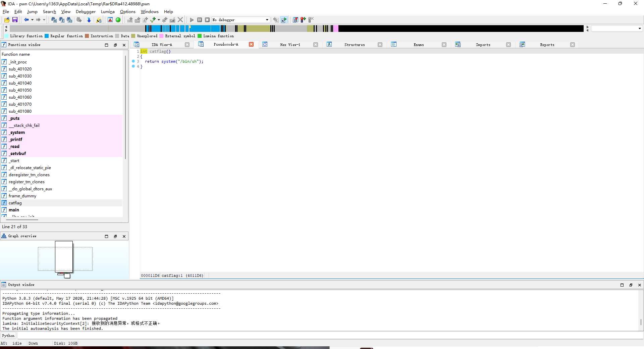
Task: Click the grey X delete toolbar icon
Action: coord(180,20)
